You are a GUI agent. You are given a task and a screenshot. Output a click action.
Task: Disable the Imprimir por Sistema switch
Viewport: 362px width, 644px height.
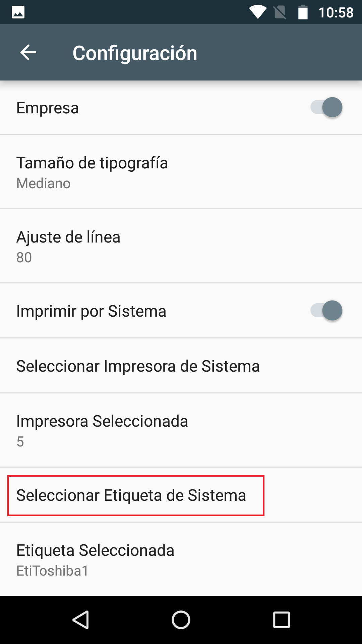click(326, 311)
